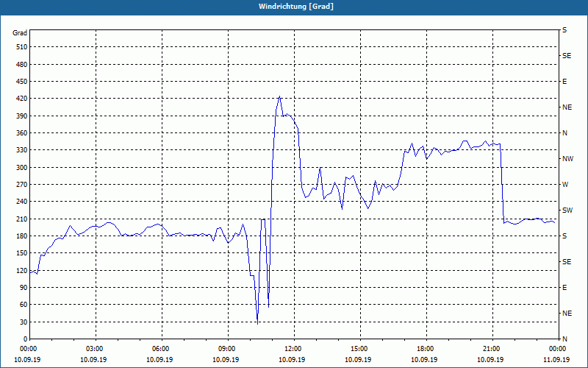Click the 240 axis value

tap(22, 202)
